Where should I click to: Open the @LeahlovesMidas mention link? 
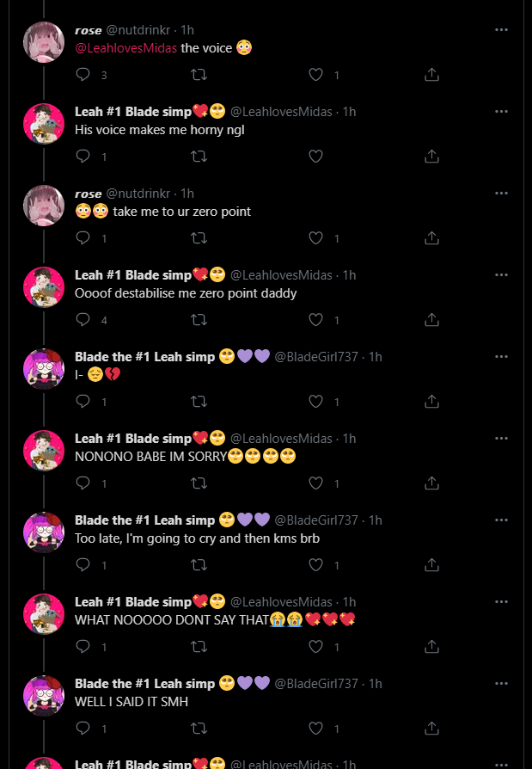point(126,48)
